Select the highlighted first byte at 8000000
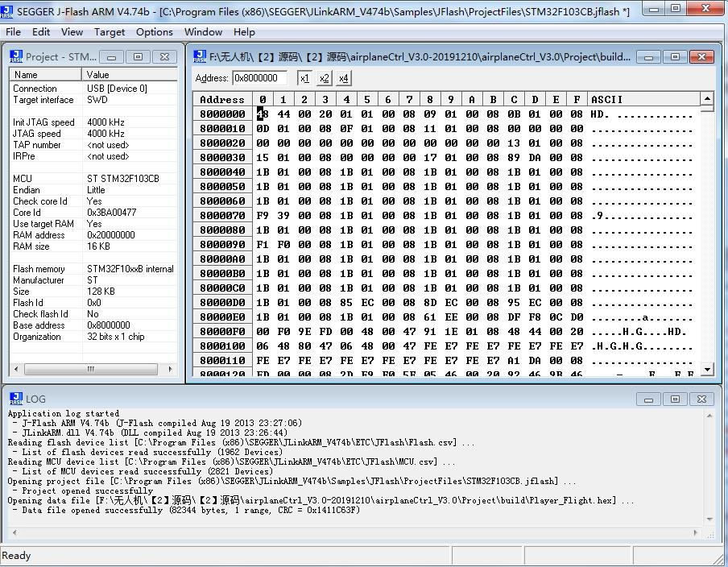 tap(263, 114)
